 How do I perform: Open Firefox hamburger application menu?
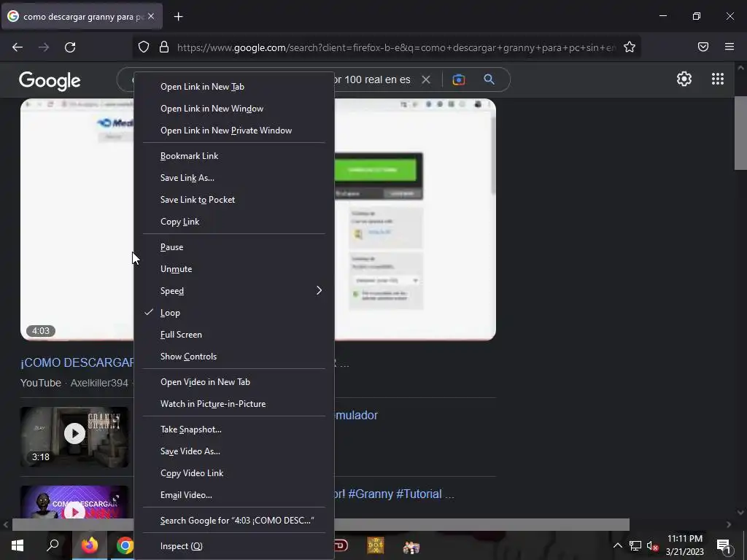coord(729,47)
